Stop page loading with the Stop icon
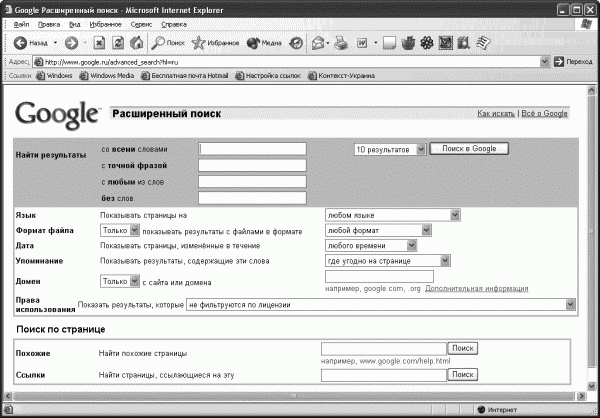This screenshot has height=418, width=600. click(99, 43)
